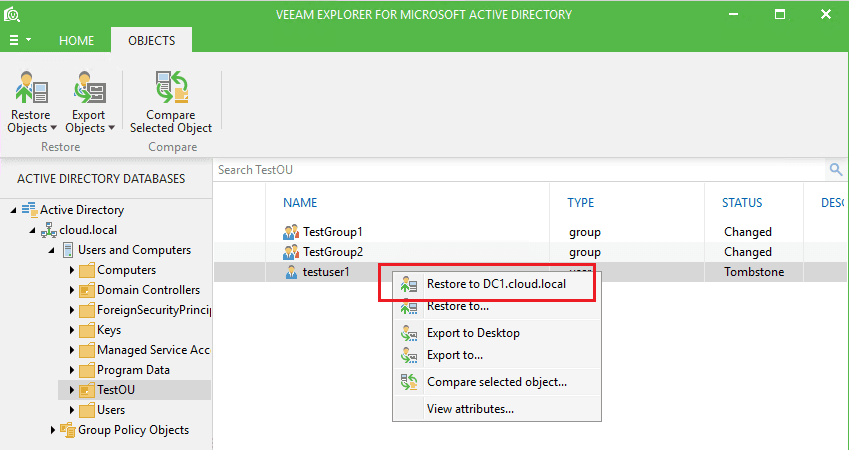Choose View attributes from context menu

click(470, 408)
